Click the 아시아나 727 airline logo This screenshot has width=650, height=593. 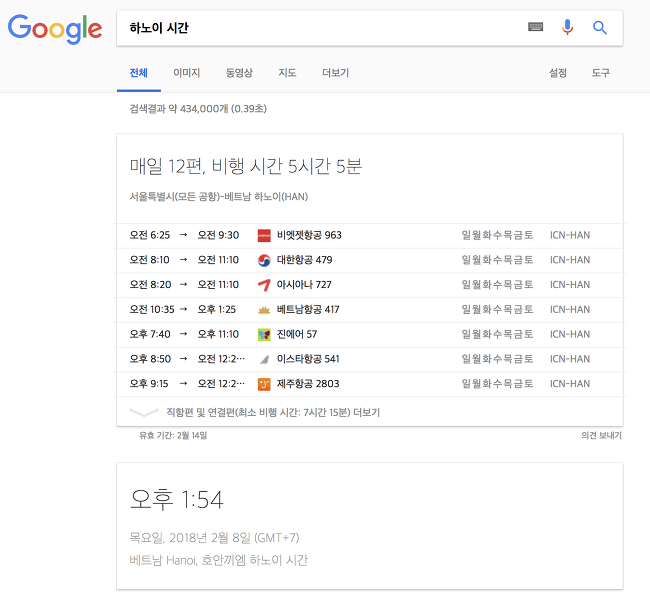pyautogui.click(x=264, y=285)
